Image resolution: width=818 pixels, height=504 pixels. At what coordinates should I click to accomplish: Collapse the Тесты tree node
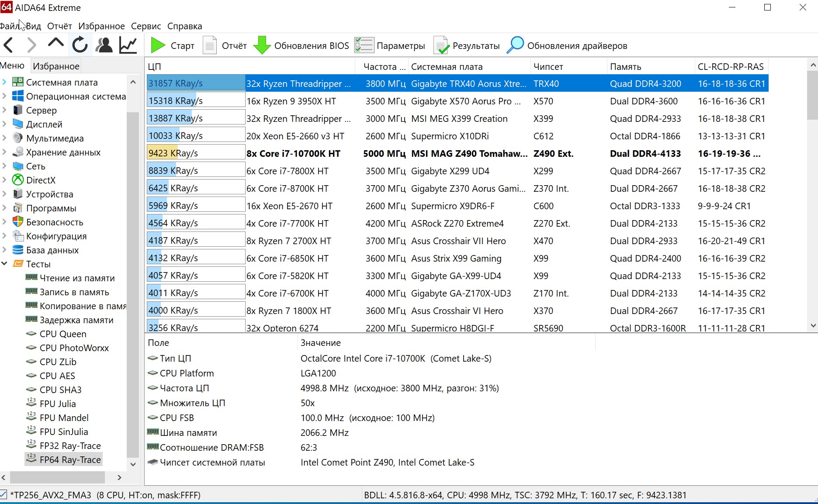coord(4,264)
